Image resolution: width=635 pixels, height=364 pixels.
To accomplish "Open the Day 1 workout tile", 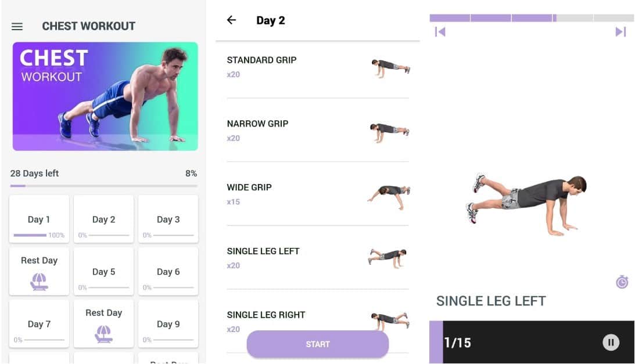I will pyautogui.click(x=39, y=219).
